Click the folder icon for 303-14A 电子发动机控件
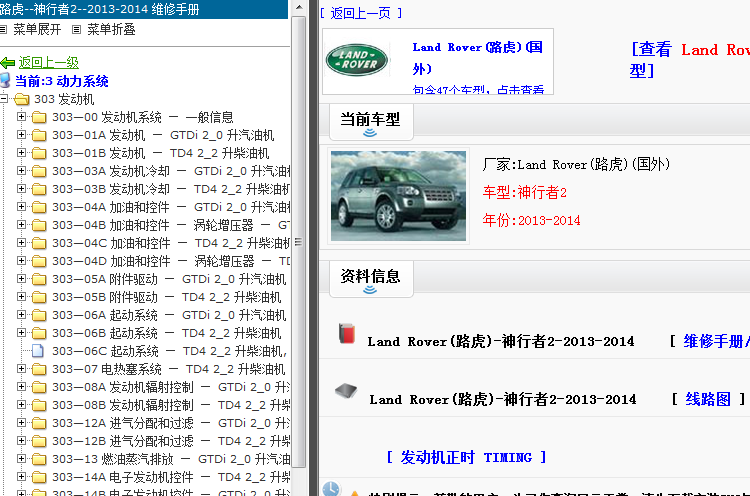 click(x=39, y=477)
